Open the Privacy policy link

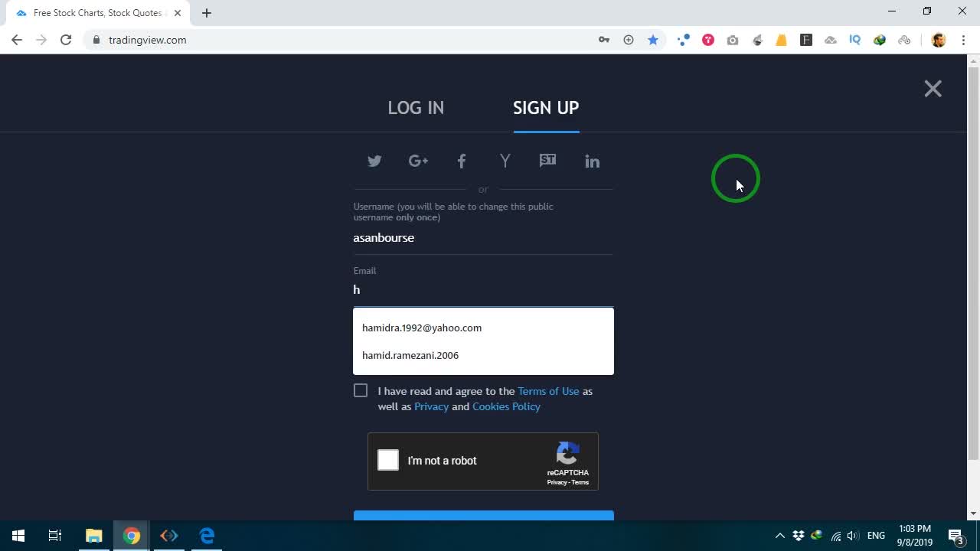[x=431, y=406]
